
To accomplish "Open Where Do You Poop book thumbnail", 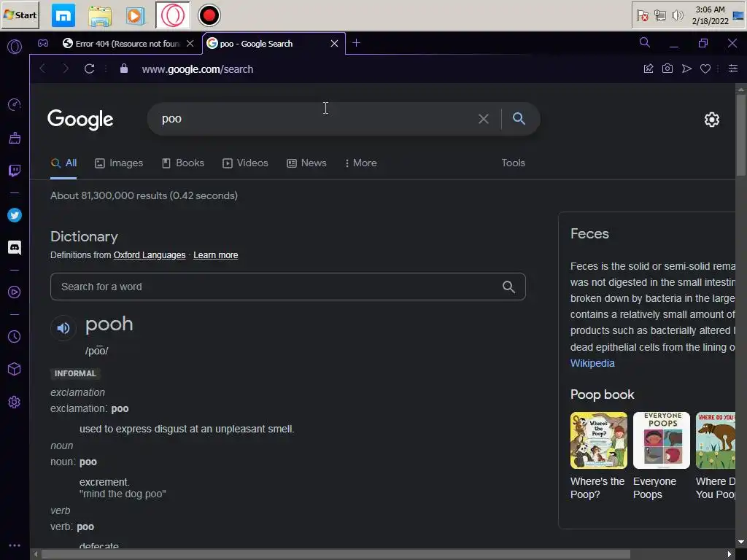I will pyautogui.click(x=715, y=440).
